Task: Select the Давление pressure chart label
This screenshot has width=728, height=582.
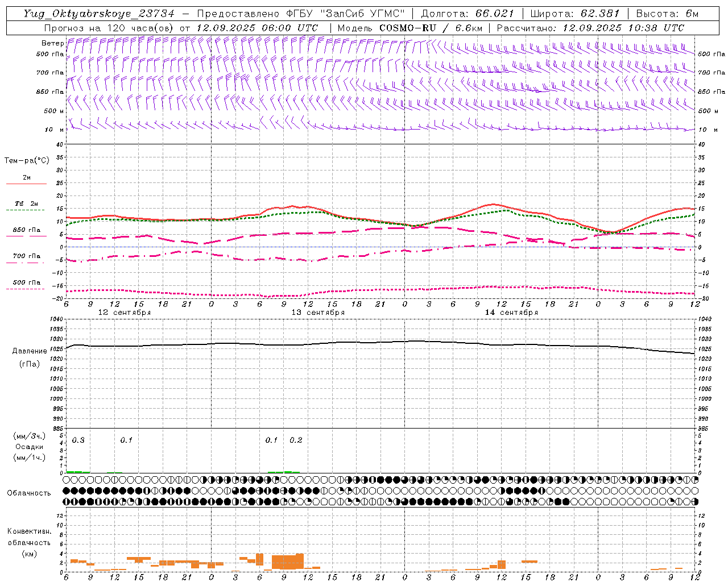Action: (x=30, y=351)
